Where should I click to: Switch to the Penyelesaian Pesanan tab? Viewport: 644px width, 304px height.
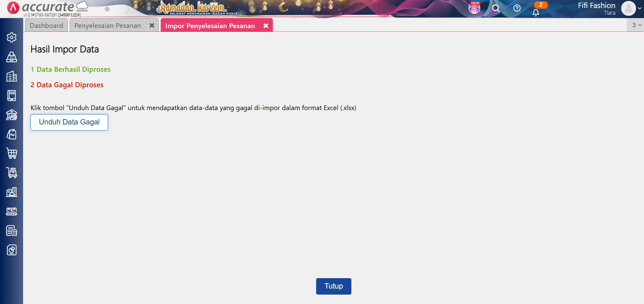point(107,26)
